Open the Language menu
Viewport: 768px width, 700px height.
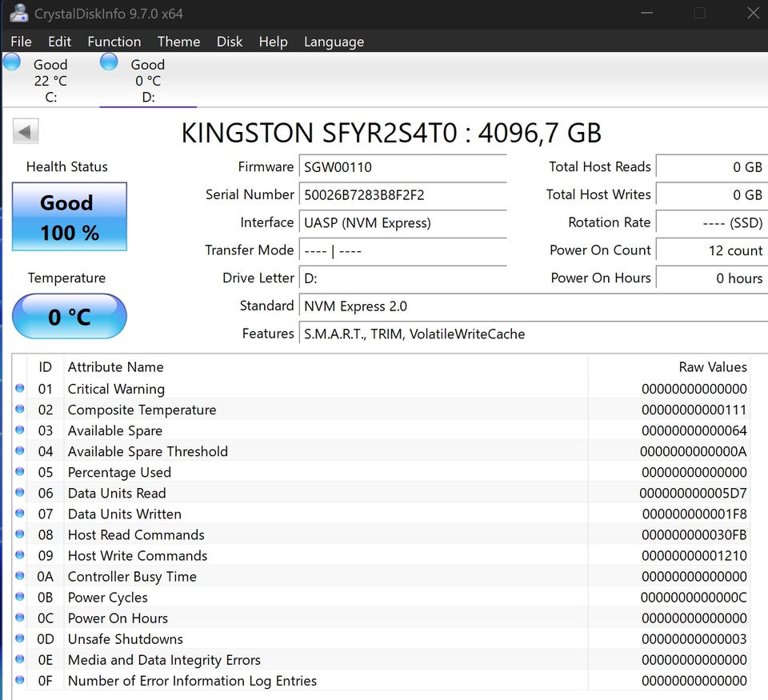334,42
